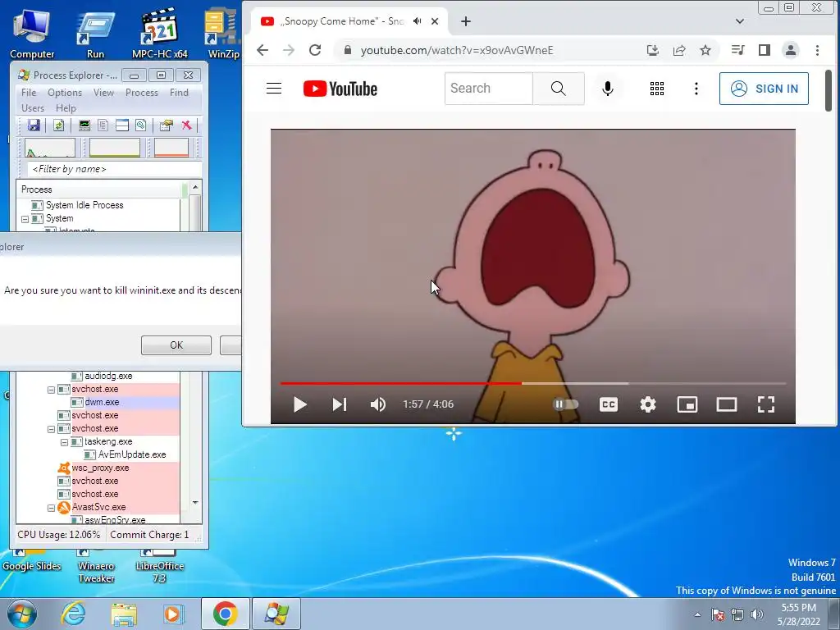Open Chrome tab search dropdown arrow
The width and height of the screenshot is (840, 630).
pyautogui.click(x=739, y=21)
